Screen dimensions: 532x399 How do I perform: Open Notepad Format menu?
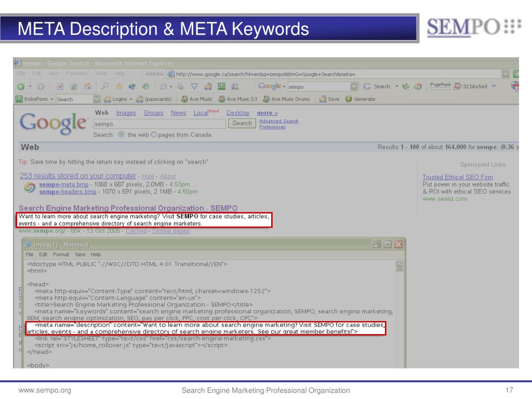tap(61, 255)
